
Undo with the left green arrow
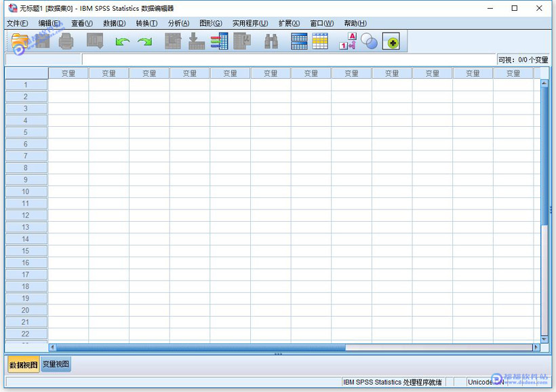[x=122, y=41]
